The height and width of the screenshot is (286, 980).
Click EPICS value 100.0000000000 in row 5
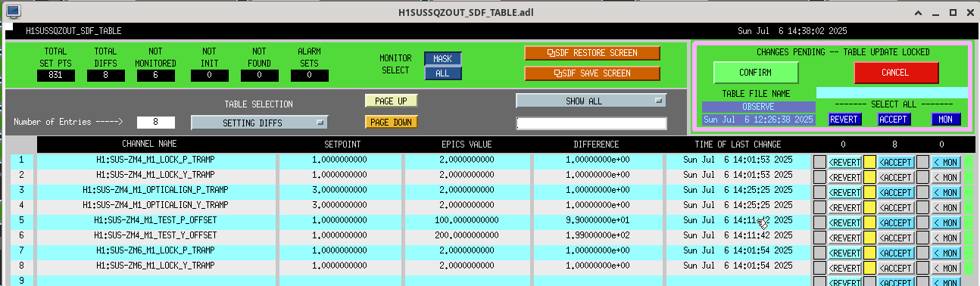point(466,220)
